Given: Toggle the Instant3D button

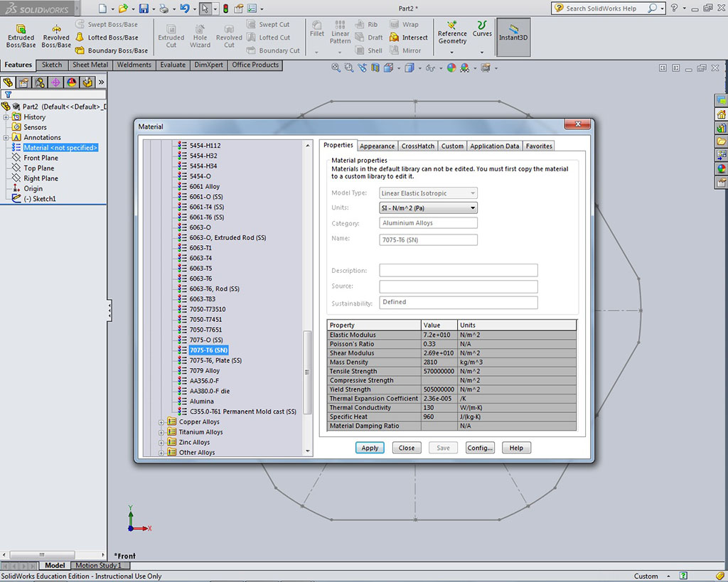Looking at the screenshot, I should (513, 35).
